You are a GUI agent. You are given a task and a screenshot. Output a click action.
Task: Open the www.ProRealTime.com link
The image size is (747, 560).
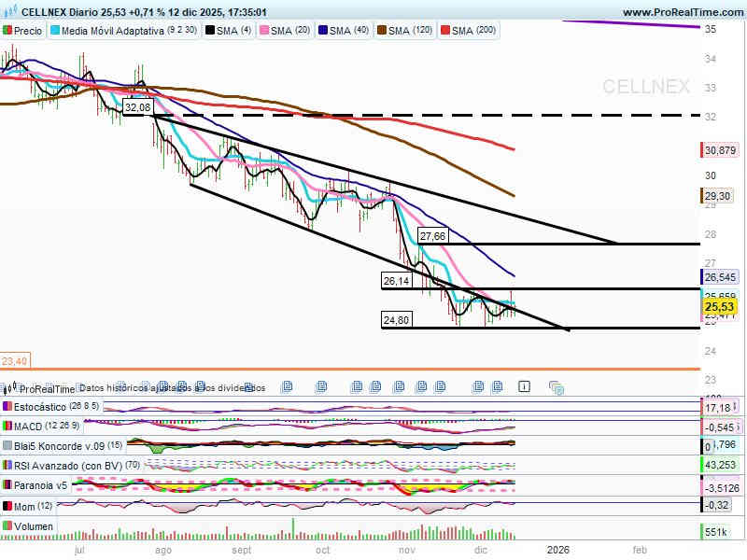(x=682, y=12)
